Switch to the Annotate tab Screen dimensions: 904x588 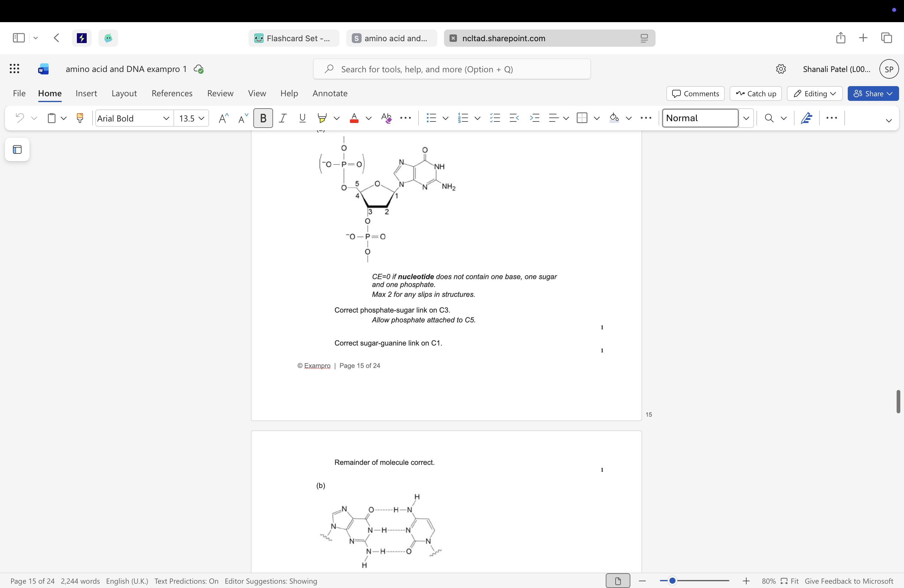pyautogui.click(x=330, y=93)
